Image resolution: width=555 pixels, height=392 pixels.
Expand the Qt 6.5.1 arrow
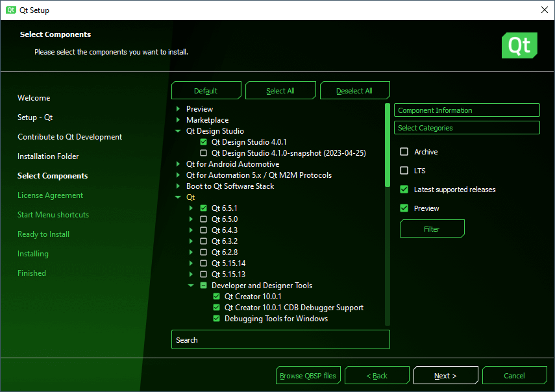click(x=191, y=208)
